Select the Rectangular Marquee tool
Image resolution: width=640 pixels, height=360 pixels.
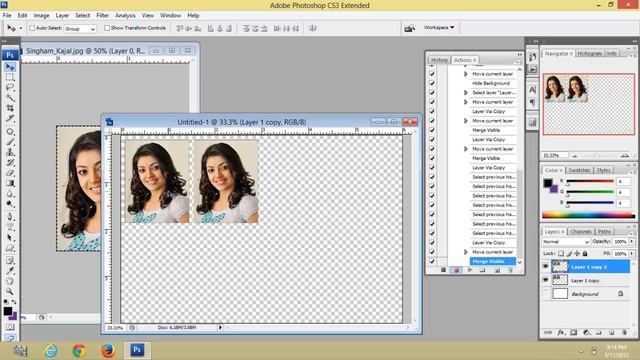pyautogui.click(x=10, y=77)
